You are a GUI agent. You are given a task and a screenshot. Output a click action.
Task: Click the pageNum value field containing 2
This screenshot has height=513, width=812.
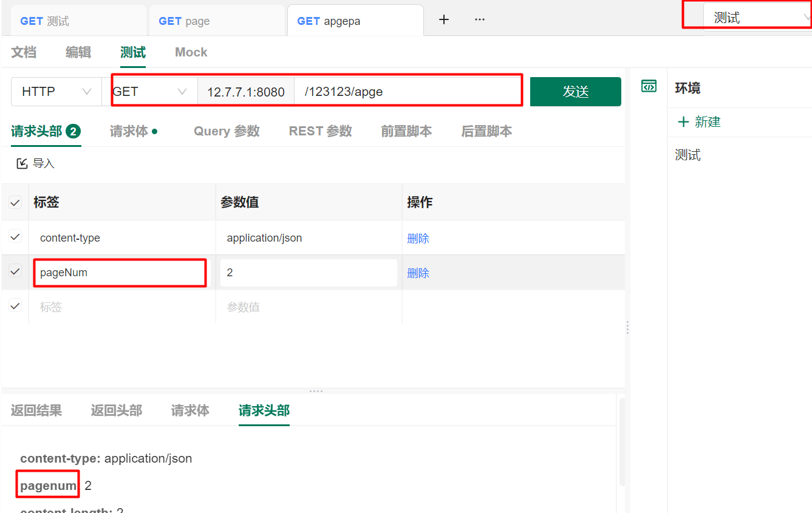click(309, 273)
